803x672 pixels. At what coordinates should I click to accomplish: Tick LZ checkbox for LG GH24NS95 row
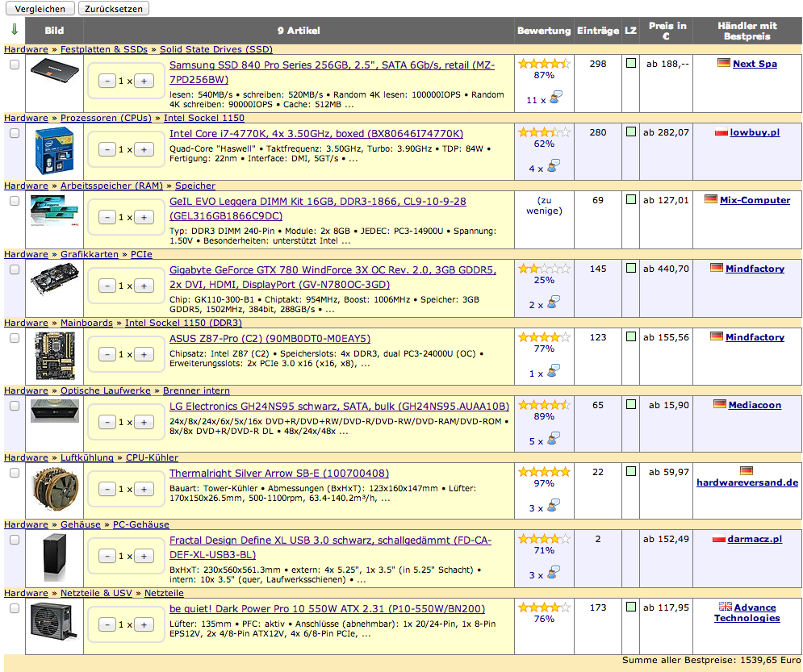pyautogui.click(x=631, y=404)
